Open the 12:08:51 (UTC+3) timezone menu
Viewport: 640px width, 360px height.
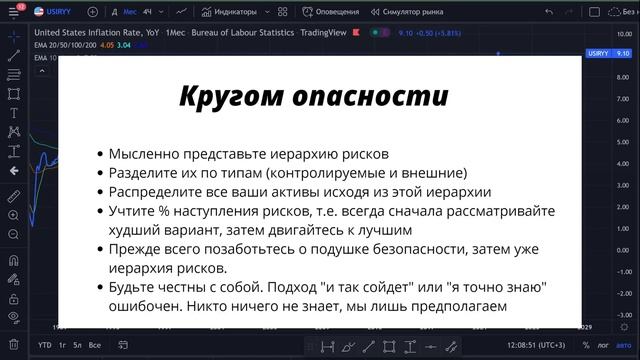[536, 345]
